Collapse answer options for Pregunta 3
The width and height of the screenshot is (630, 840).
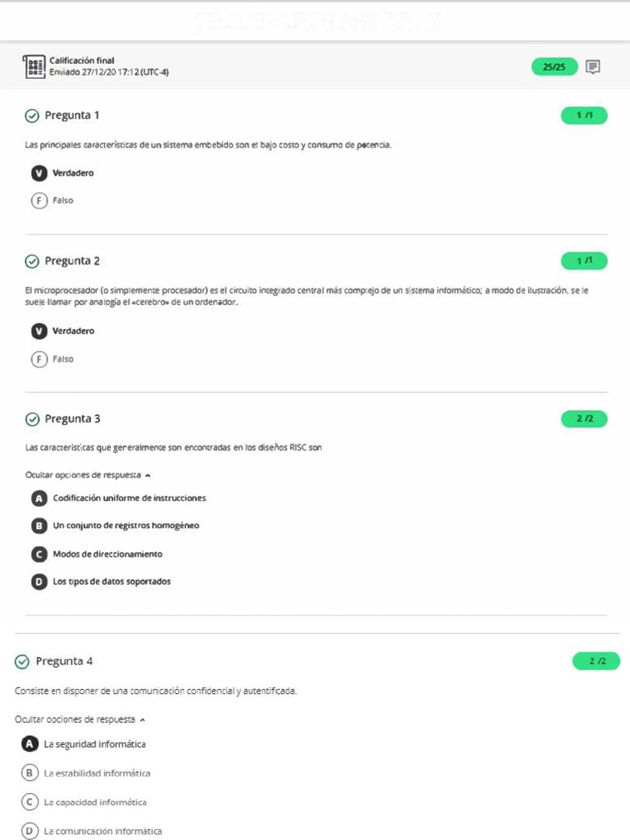tap(89, 475)
